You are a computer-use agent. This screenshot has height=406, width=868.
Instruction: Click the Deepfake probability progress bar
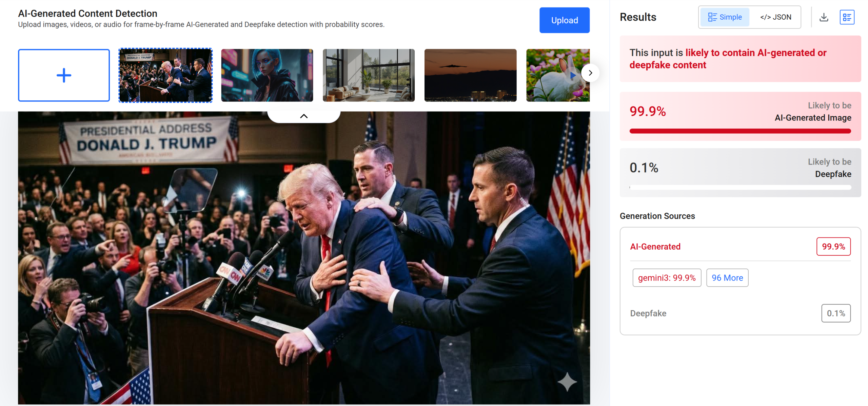click(x=740, y=187)
